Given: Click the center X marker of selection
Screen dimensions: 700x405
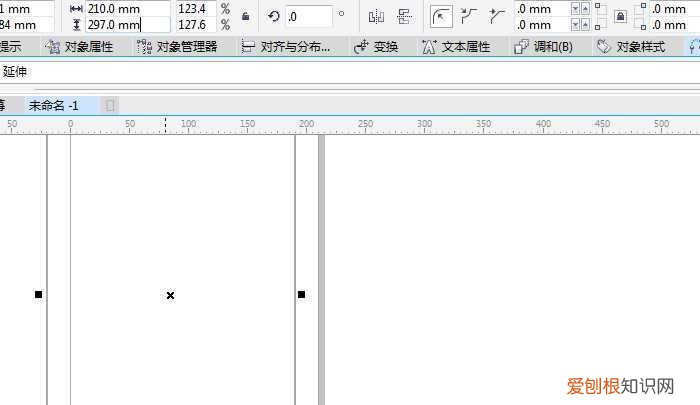Looking at the screenshot, I should [x=170, y=295].
